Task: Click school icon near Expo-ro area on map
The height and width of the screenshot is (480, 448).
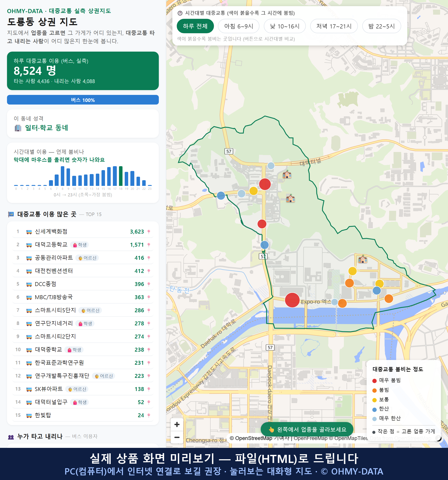Action: (x=362, y=259)
